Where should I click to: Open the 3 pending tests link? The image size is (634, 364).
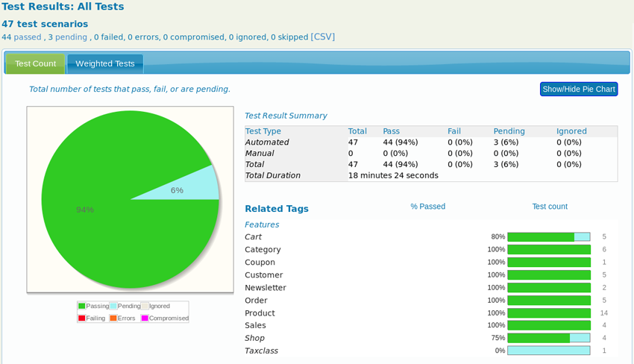point(68,37)
